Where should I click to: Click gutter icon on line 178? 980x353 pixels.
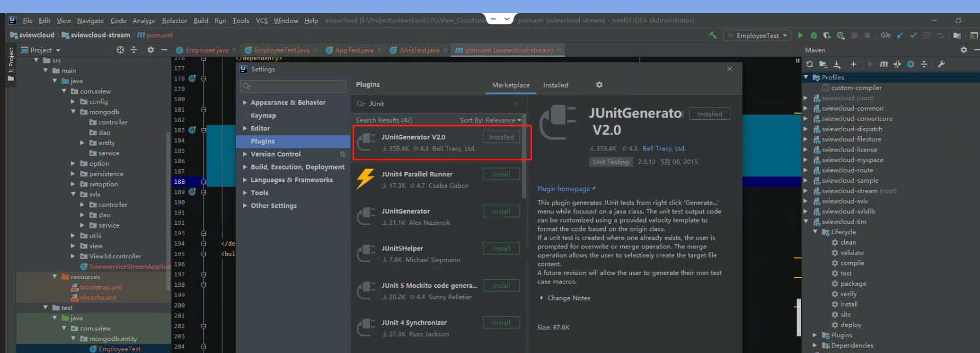192,78
